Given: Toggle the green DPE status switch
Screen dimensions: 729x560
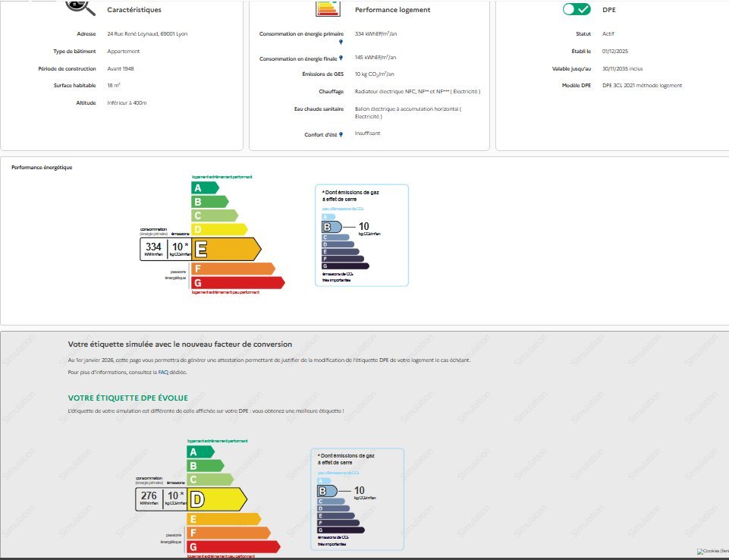Looking at the screenshot, I should point(577,9).
